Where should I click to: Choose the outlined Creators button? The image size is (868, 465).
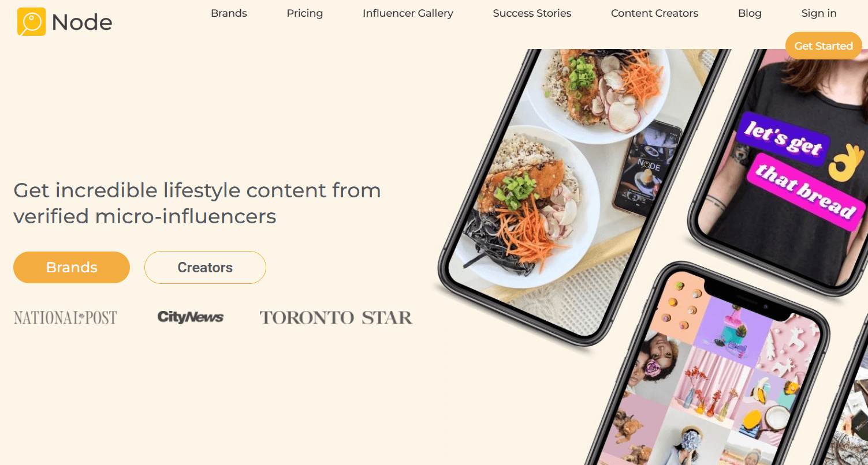[x=205, y=267]
